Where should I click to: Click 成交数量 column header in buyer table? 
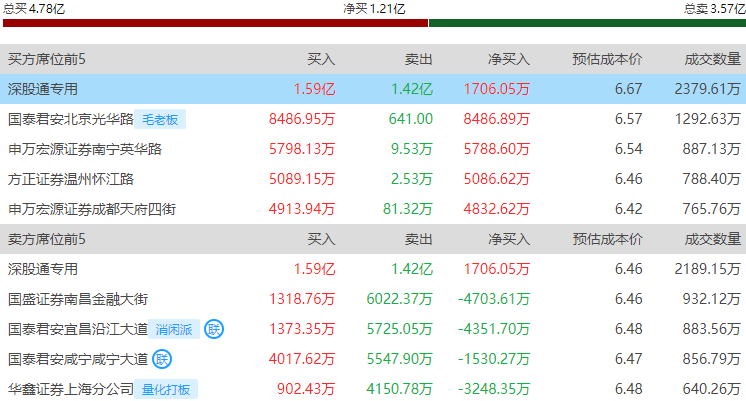(x=713, y=59)
